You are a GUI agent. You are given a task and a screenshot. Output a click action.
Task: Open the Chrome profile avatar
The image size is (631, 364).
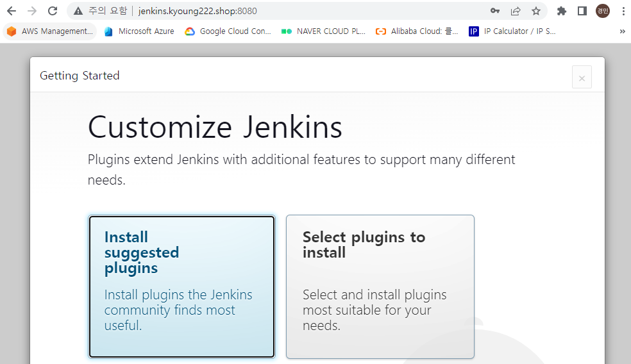click(x=602, y=11)
